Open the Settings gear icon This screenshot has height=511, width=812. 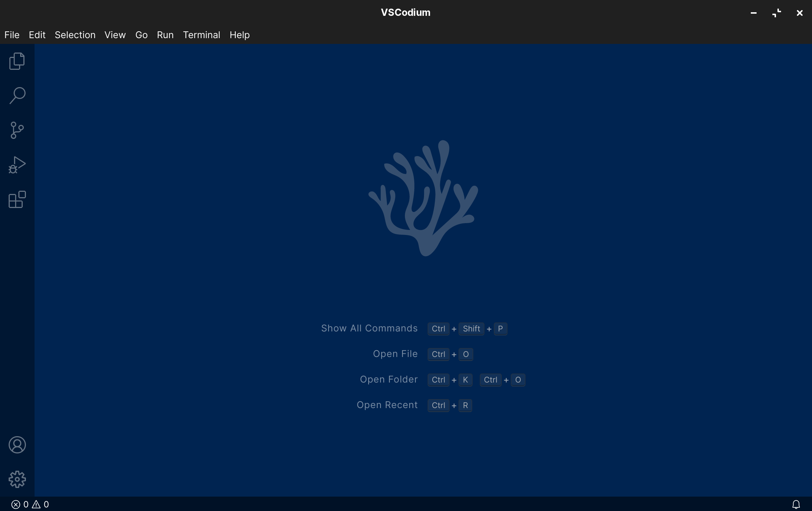coord(17,479)
